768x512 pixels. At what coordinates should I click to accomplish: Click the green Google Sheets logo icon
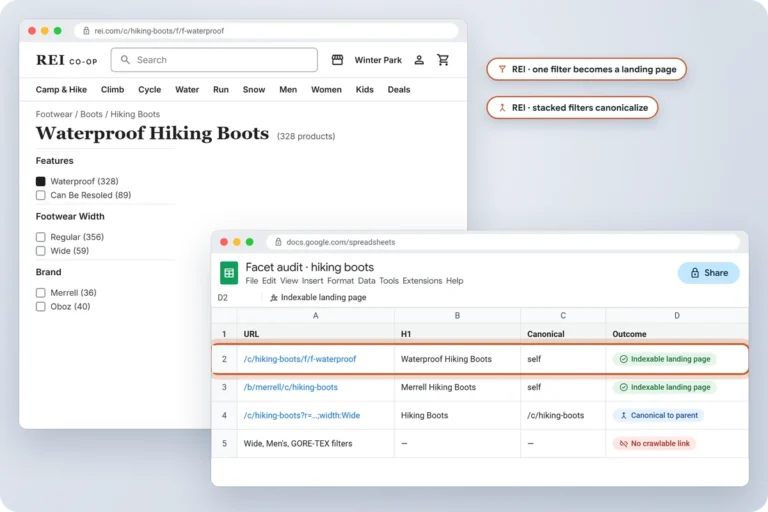229,273
